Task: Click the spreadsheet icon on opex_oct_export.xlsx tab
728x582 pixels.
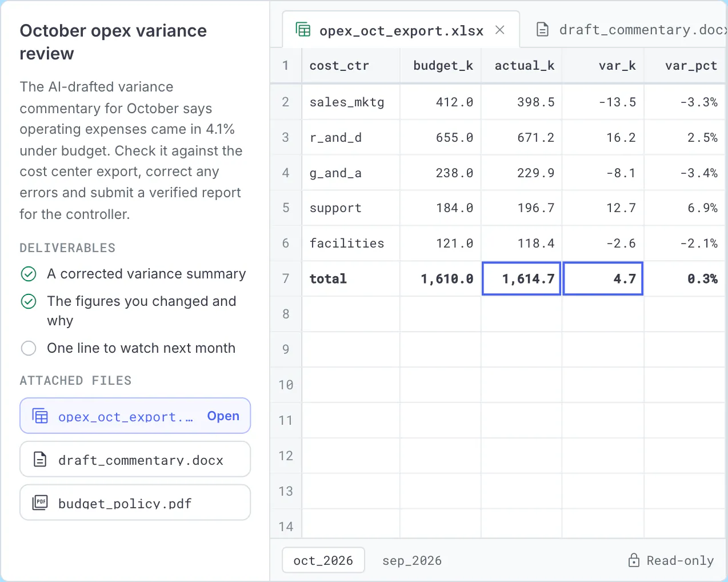Action: coord(303,29)
